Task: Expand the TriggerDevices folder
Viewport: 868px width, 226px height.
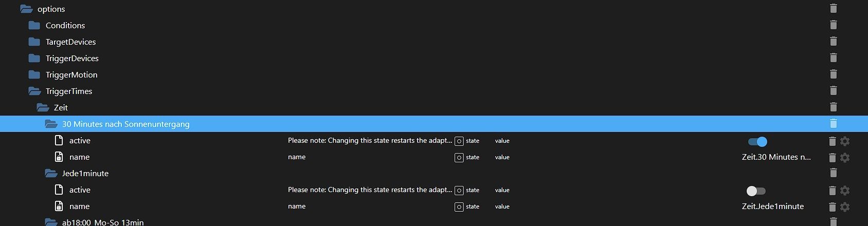Action: 34,59
